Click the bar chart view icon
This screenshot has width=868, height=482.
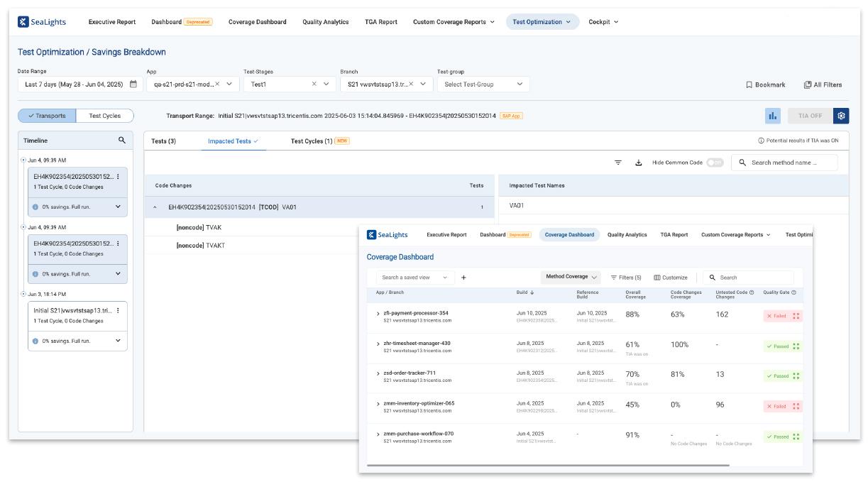point(773,116)
